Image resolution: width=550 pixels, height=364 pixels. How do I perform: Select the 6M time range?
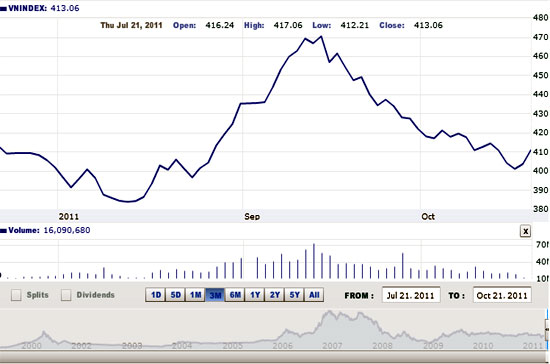point(235,295)
